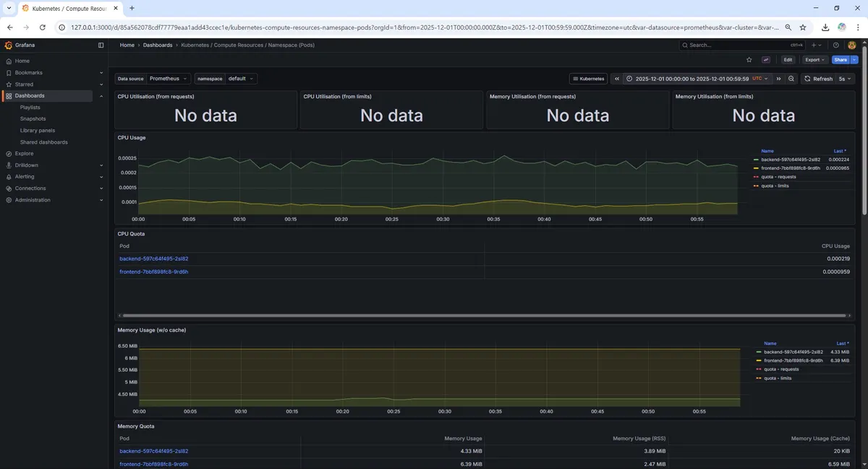Star this dashboard as favorite

click(x=749, y=60)
